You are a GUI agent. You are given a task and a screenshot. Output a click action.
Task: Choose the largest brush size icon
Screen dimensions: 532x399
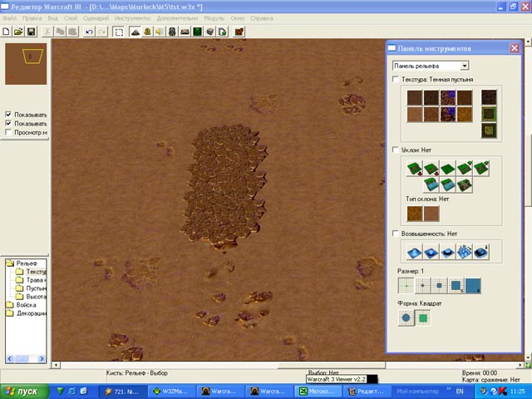[x=472, y=286]
